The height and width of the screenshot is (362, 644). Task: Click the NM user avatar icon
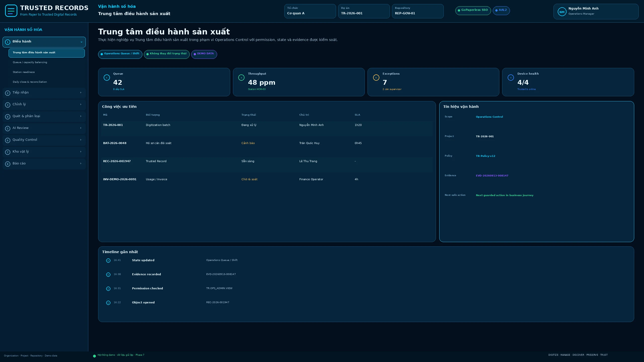pos(562,12)
